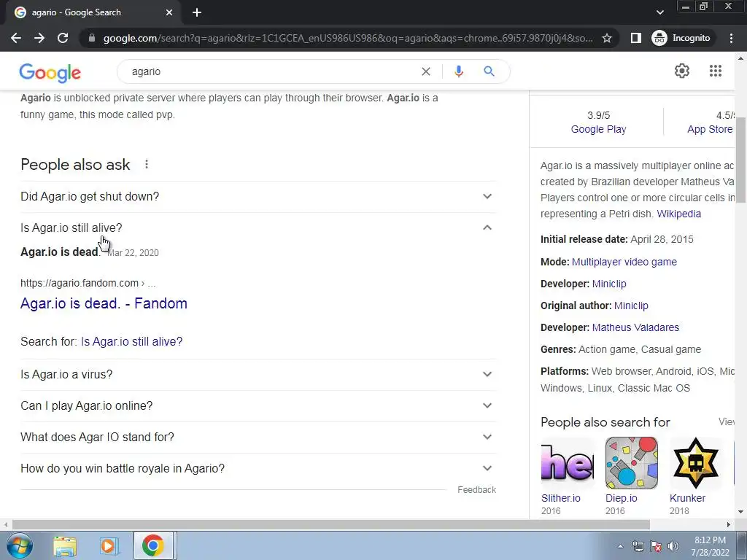Image resolution: width=747 pixels, height=560 pixels.
Task: Click the Krunker text link
Action: click(x=687, y=498)
